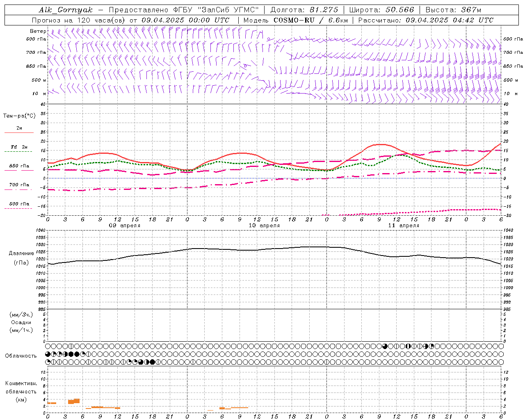525x420 pixels.
Task: Click the '(гПа)' pressure unit label
Action: [x=21, y=263]
